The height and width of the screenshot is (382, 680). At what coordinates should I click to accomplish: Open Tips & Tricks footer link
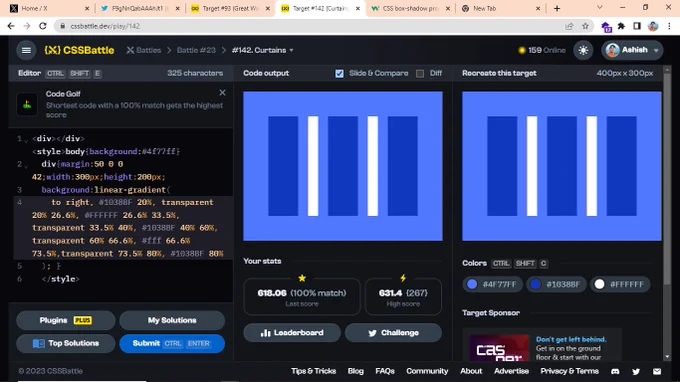pyautogui.click(x=314, y=371)
